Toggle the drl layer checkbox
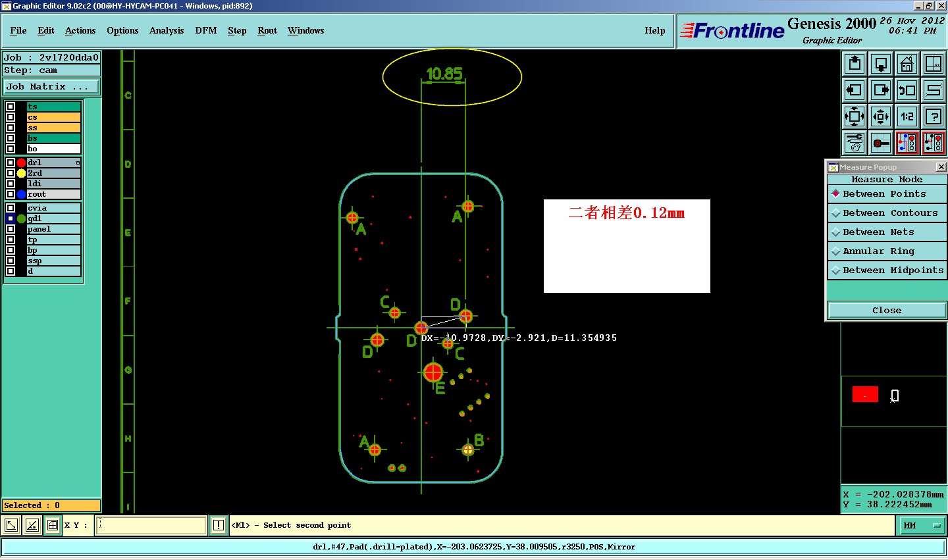Screen dimensions: 948x560 click(11, 163)
